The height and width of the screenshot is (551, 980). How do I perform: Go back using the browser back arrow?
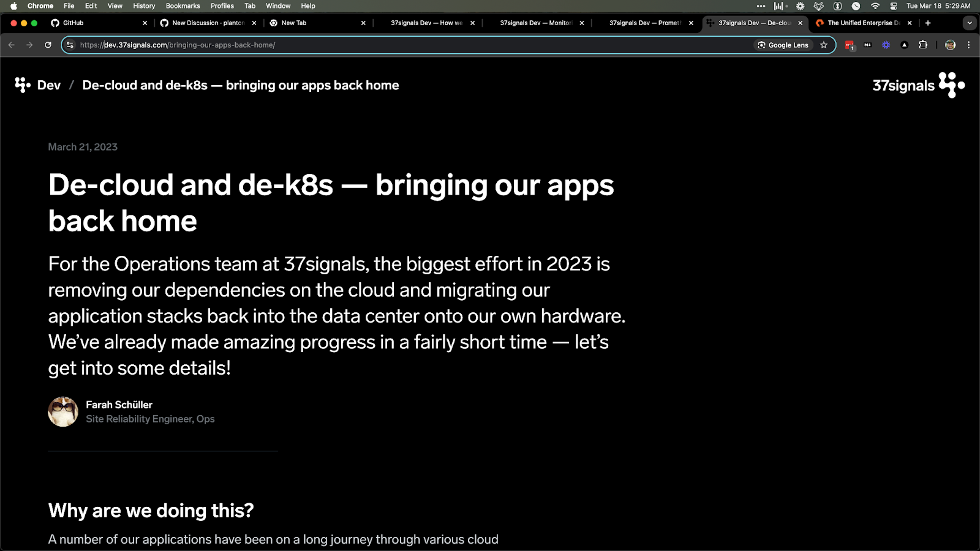tap(11, 45)
